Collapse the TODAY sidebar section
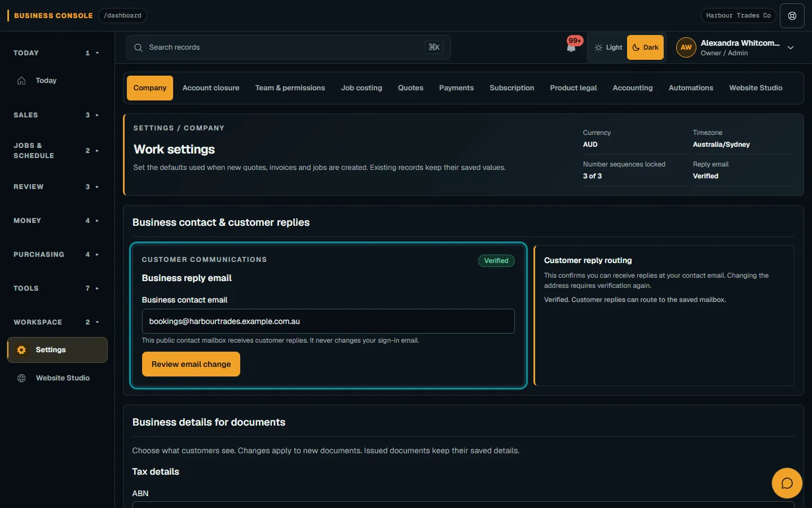Viewport: 812px width, 508px height. coord(58,53)
